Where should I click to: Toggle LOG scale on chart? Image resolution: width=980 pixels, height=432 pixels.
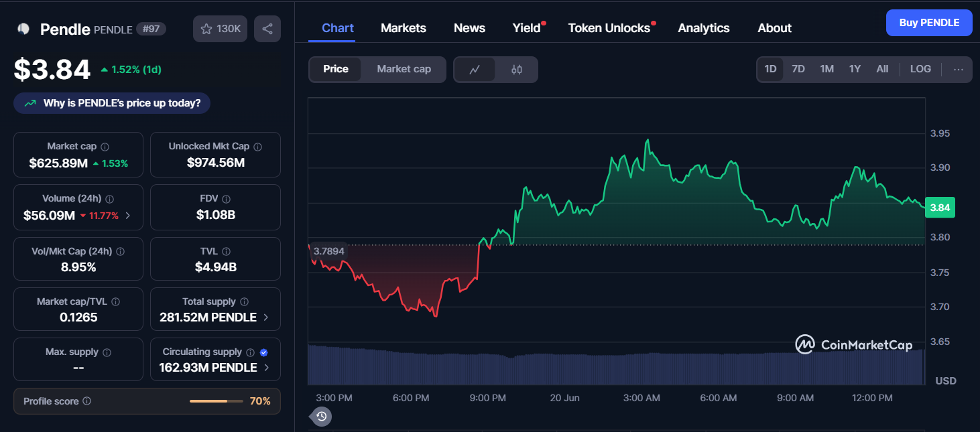pyautogui.click(x=920, y=69)
